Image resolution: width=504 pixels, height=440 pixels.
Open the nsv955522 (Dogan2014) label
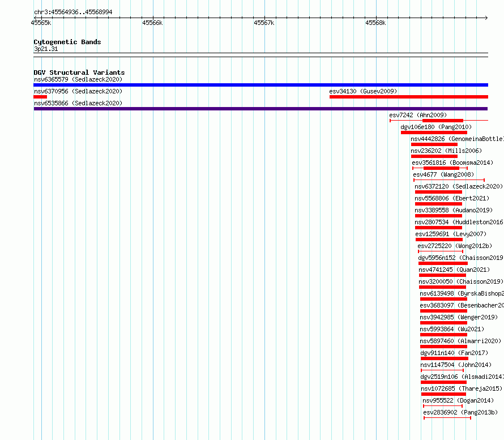coord(458,400)
